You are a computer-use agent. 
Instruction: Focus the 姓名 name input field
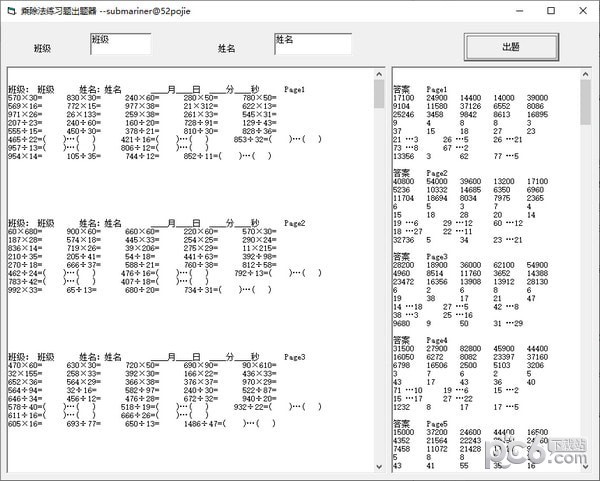pos(313,44)
